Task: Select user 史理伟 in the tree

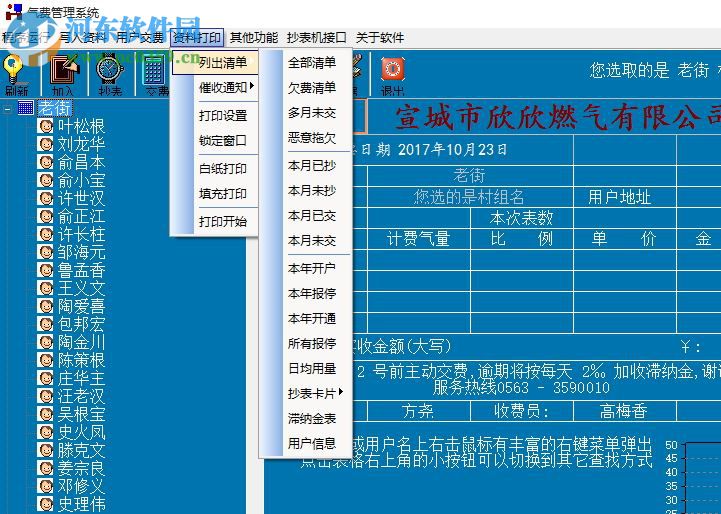Action: [x=81, y=504]
